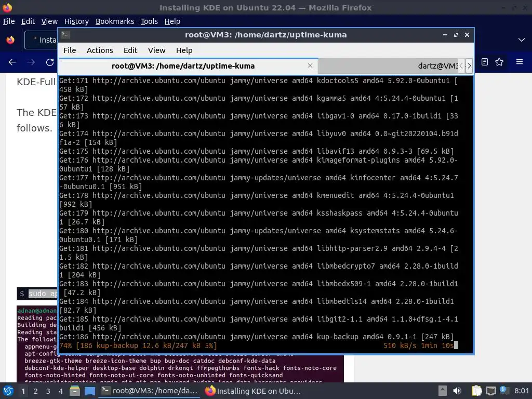This screenshot has width=532, height=399.
Task: Select the Installing KDE Firefox tab
Action: coord(42,39)
